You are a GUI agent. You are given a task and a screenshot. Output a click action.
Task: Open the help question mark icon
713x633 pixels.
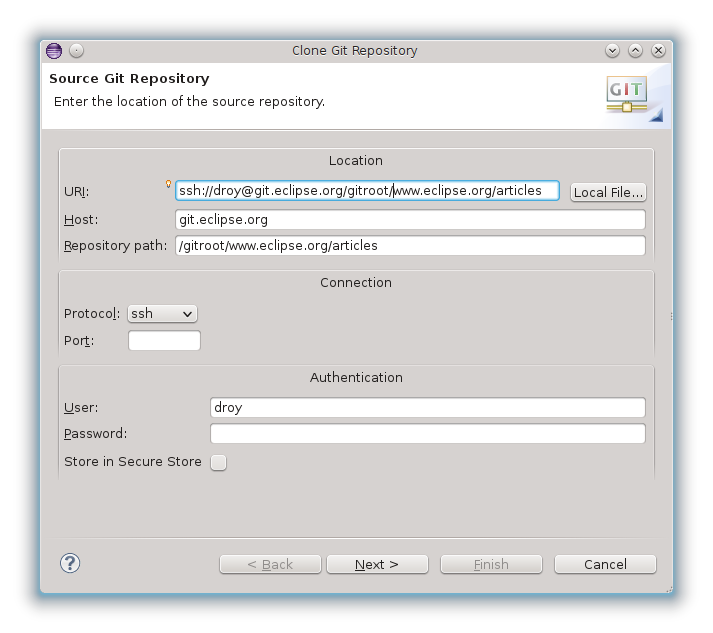click(70, 563)
